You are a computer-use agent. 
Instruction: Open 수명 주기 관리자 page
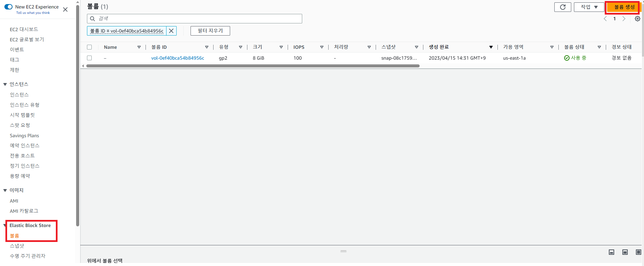[x=27, y=256]
